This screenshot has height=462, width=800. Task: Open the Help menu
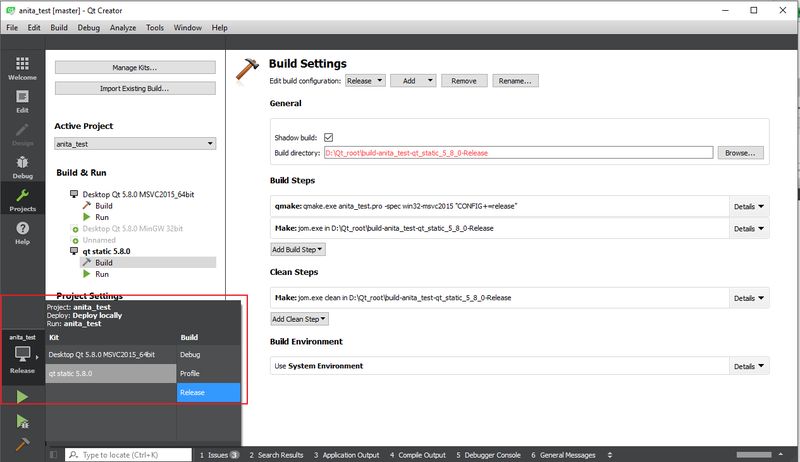(219, 28)
